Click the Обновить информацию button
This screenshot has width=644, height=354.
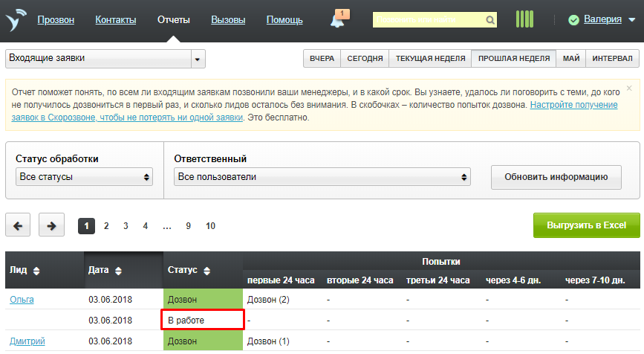(557, 177)
